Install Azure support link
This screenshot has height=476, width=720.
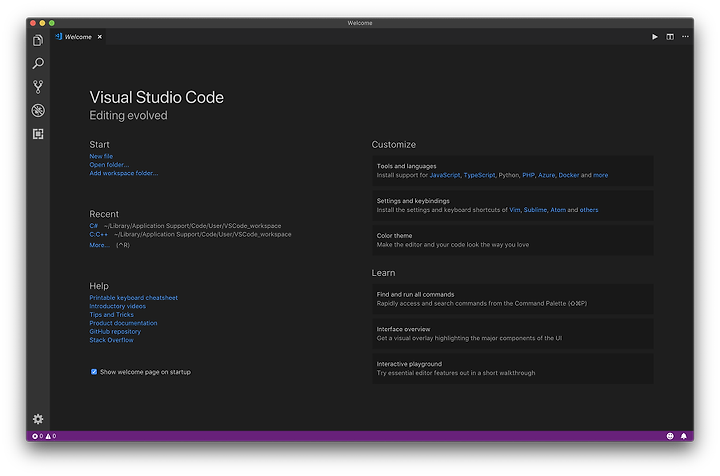pyautogui.click(x=546, y=175)
